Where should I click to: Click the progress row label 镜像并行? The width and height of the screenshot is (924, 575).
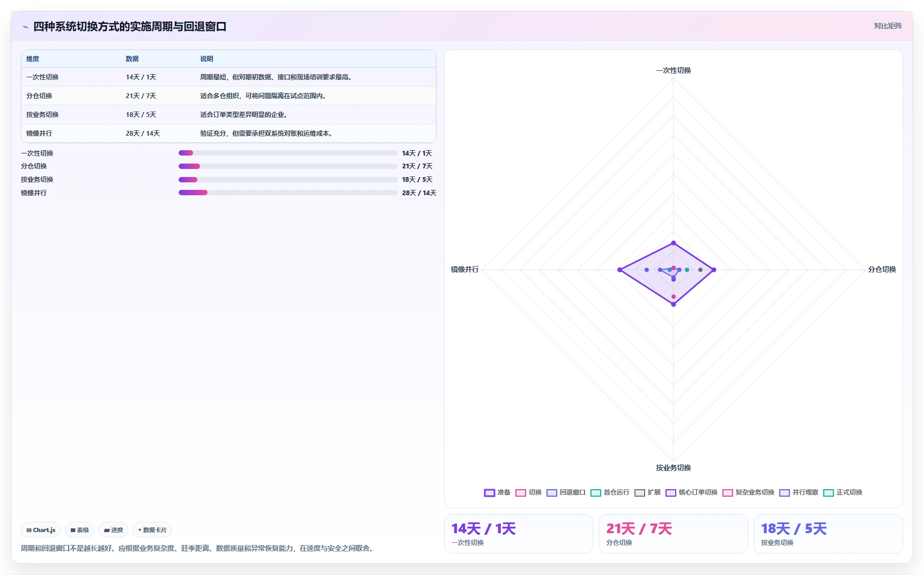pos(34,193)
